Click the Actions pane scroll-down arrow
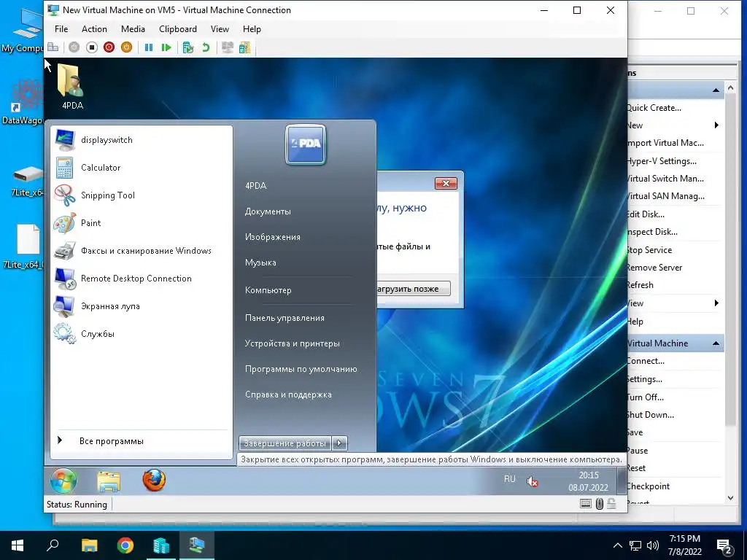The width and height of the screenshot is (747, 560). point(730,498)
